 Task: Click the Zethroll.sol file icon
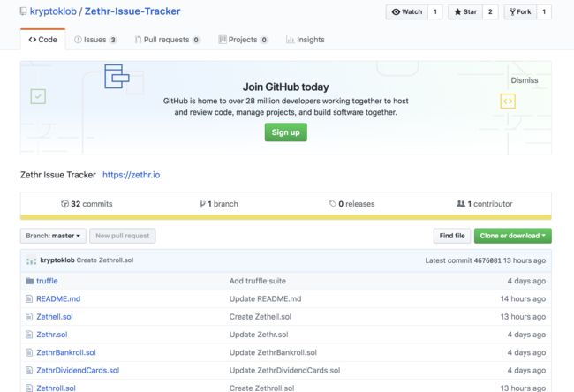coord(29,388)
